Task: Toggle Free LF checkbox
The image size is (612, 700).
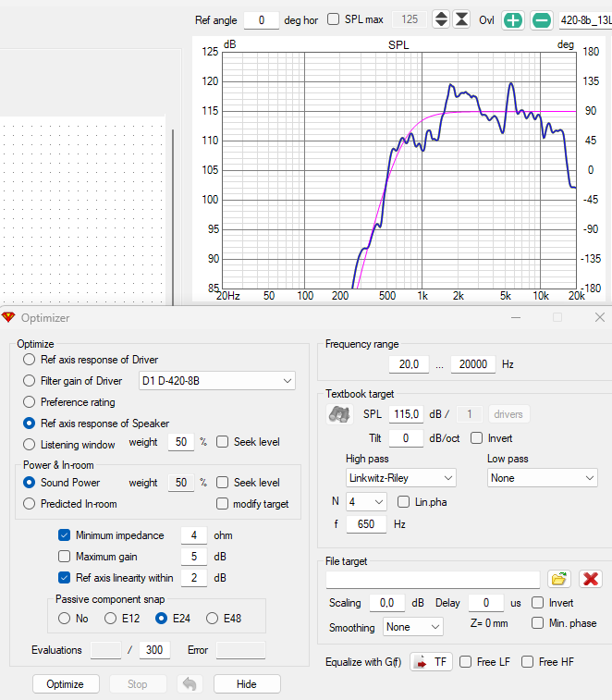Action: (x=465, y=661)
